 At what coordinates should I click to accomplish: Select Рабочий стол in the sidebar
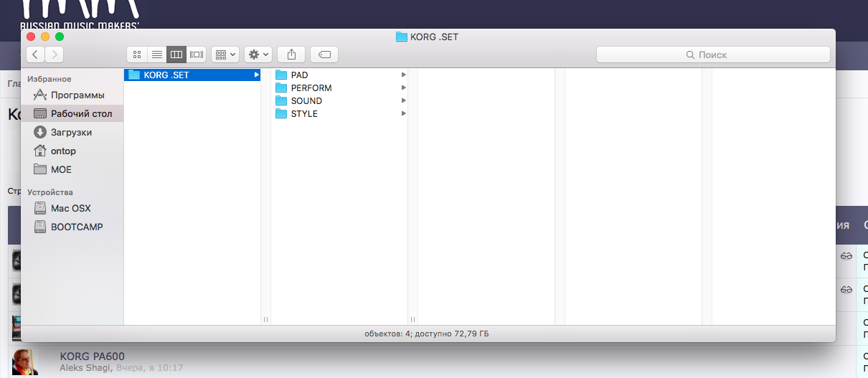pos(72,114)
